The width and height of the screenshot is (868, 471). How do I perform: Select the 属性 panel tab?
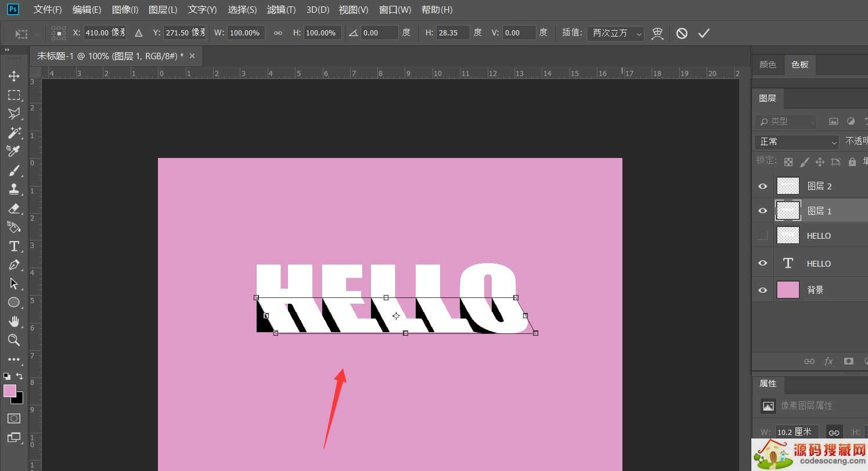click(768, 383)
